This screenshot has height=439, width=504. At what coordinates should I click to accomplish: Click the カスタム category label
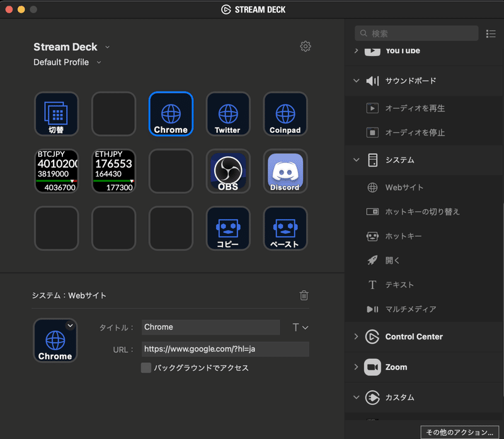399,397
